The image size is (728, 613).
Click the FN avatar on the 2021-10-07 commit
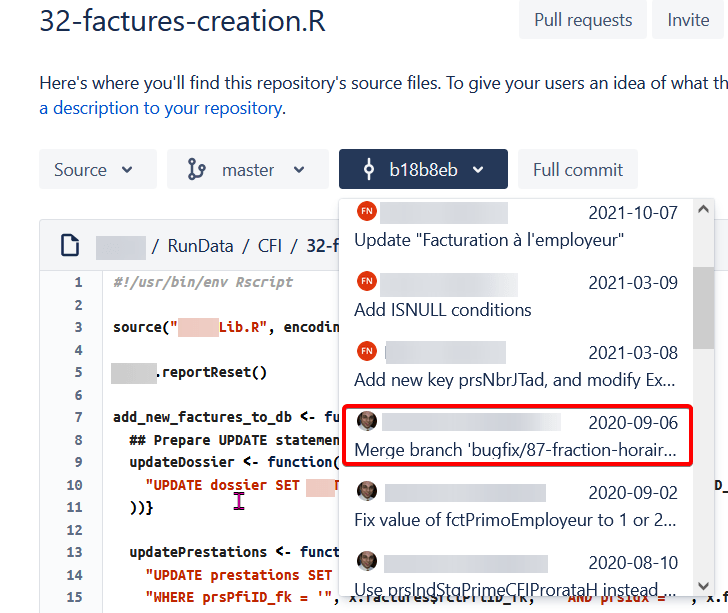tap(367, 211)
